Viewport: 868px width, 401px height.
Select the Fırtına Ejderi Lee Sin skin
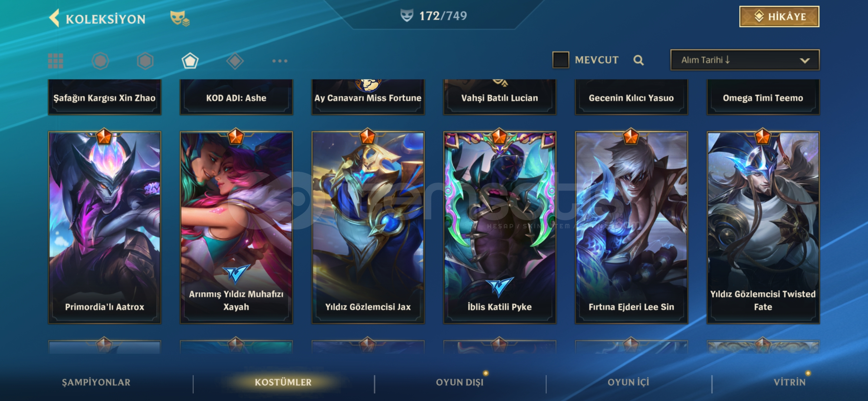(631, 227)
